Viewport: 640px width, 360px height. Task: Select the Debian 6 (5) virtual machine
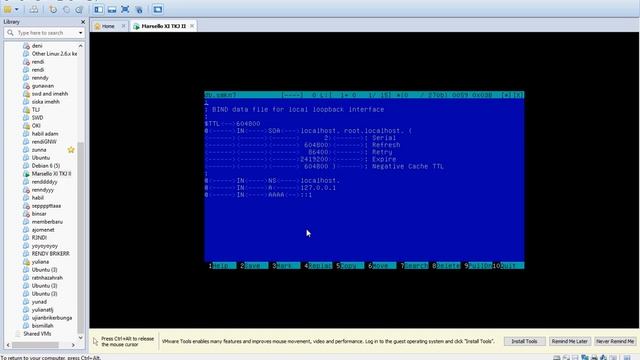pyautogui.click(x=46, y=166)
